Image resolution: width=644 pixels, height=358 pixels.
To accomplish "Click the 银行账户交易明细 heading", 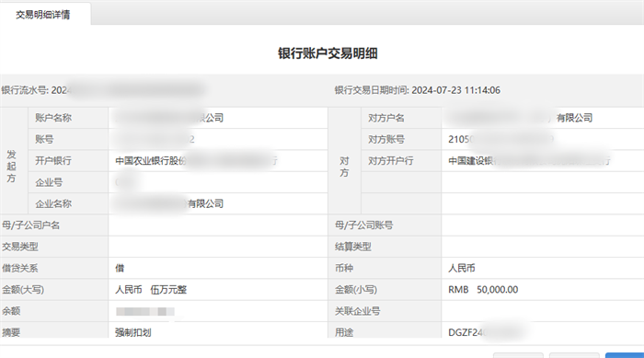I will point(328,53).
